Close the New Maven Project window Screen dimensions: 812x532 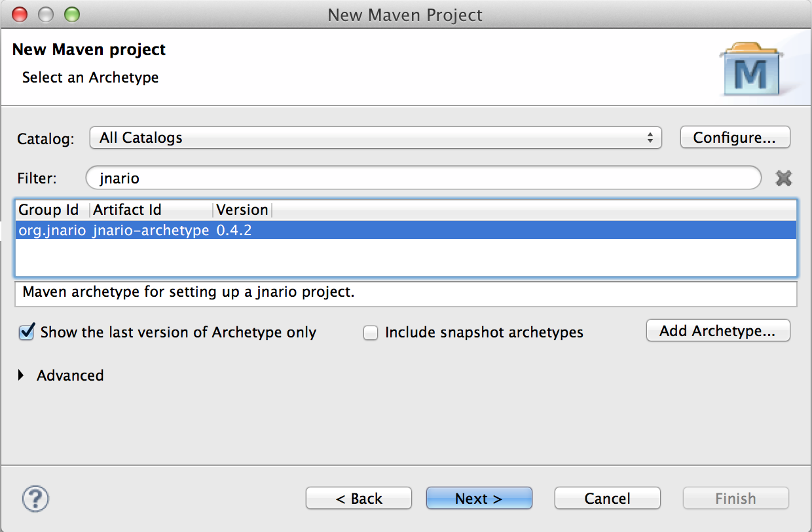(x=20, y=14)
